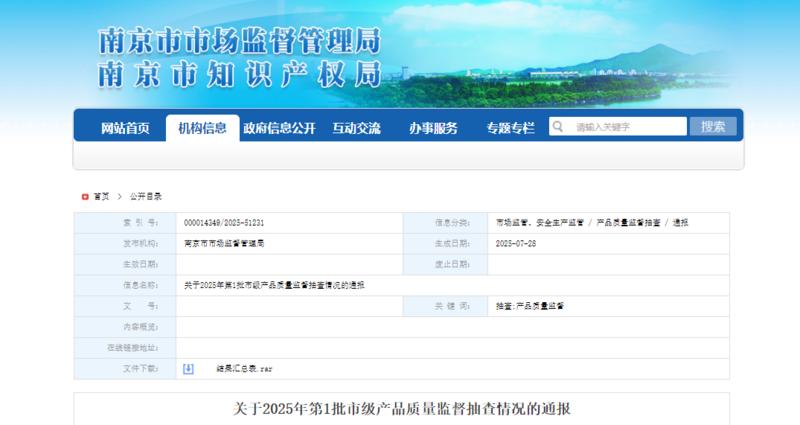Click the 索引号 label cell
Screen dimensions: 800x425
[126, 223]
